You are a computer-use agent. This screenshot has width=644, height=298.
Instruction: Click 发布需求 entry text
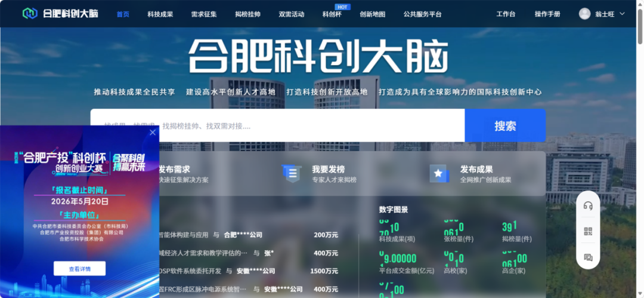(x=175, y=169)
